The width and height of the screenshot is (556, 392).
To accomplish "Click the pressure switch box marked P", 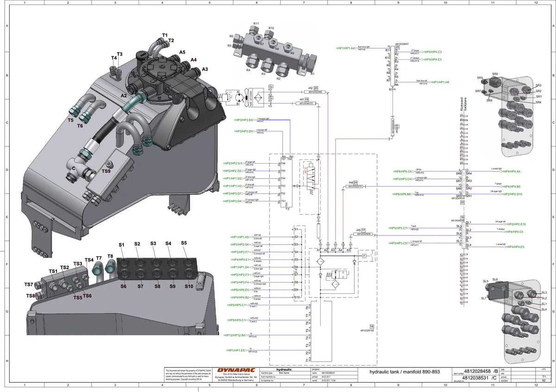I will click(364, 256).
